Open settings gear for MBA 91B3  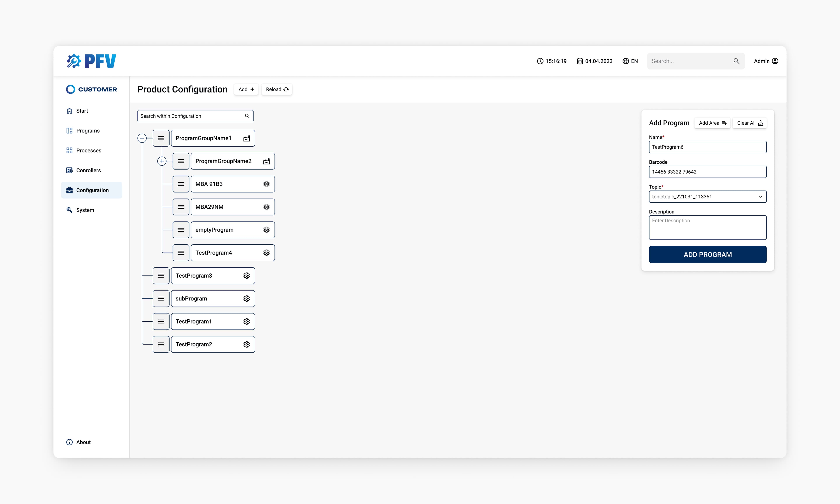point(266,184)
